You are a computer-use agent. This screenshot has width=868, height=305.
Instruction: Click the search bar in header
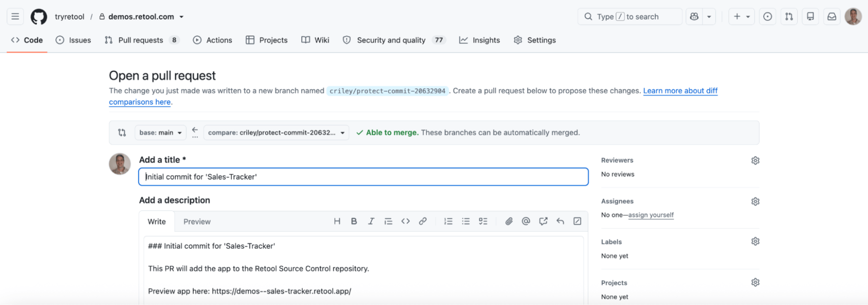630,16
